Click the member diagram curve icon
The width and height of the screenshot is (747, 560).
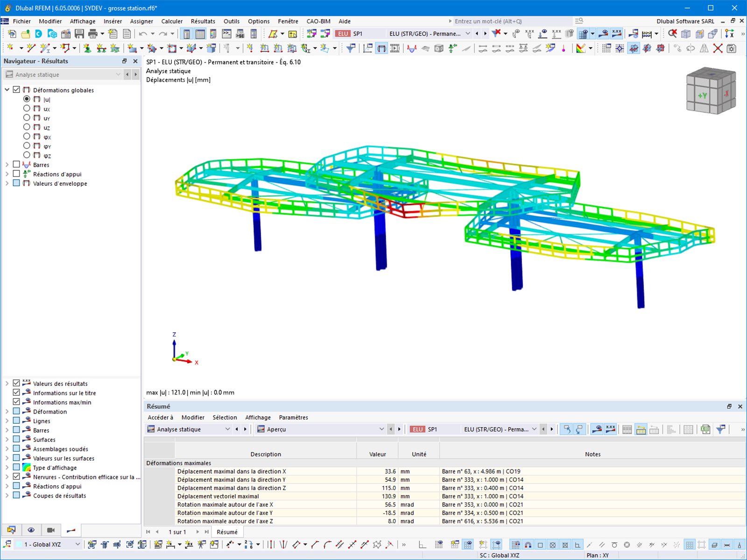[x=412, y=48]
